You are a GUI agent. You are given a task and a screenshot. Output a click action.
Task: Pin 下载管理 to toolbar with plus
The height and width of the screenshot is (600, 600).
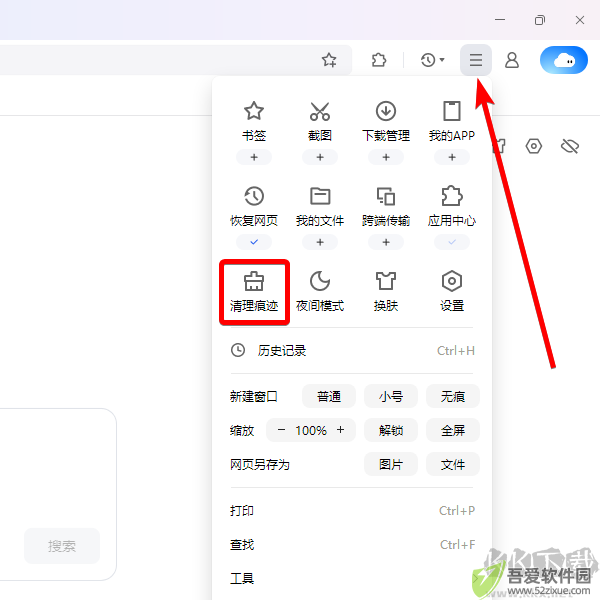(386, 157)
